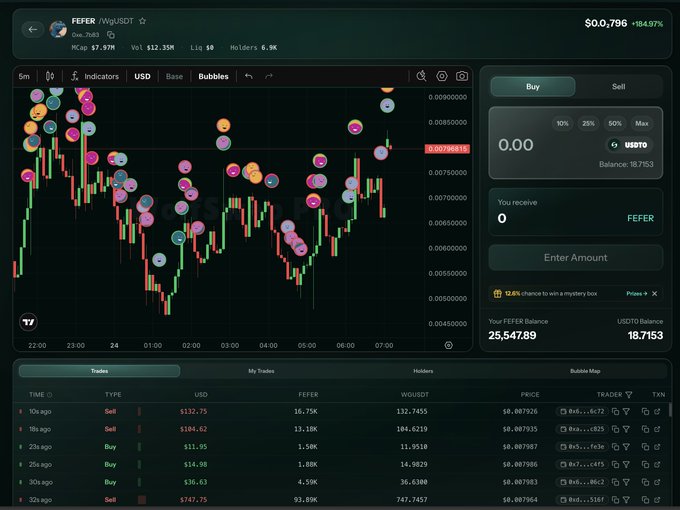The height and width of the screenshot is (510, 680).
Task: Set amount to 25%
Action: pos(588,124)
